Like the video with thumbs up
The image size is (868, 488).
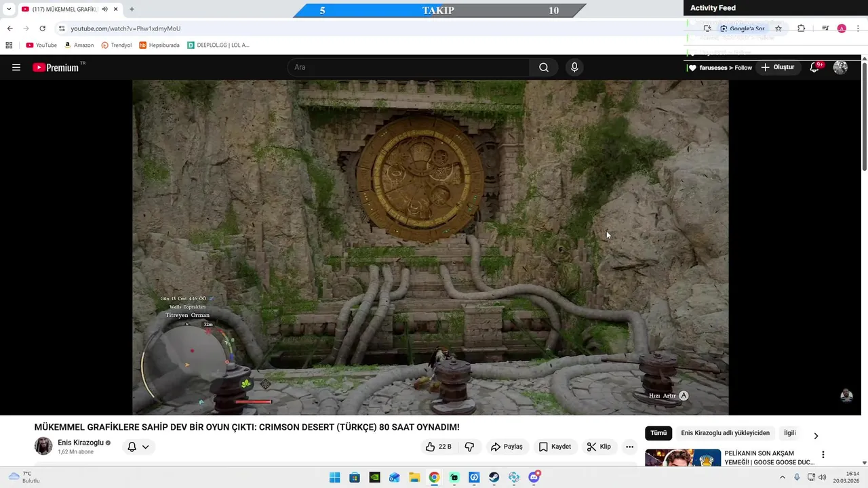438,447
